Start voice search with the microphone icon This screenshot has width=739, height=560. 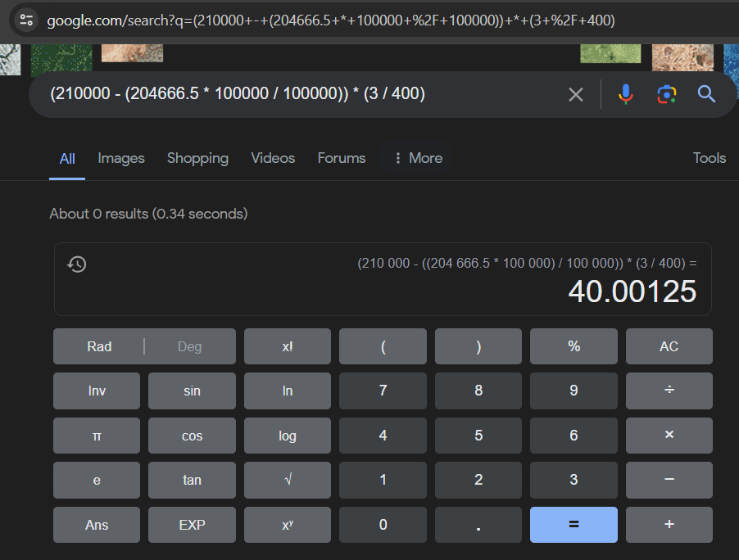pos(625,94)
